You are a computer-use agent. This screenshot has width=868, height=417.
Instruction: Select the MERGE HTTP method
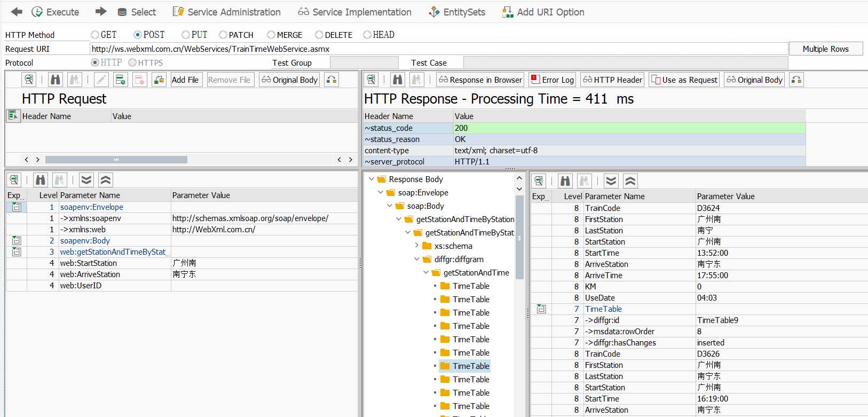coord(271,35)
